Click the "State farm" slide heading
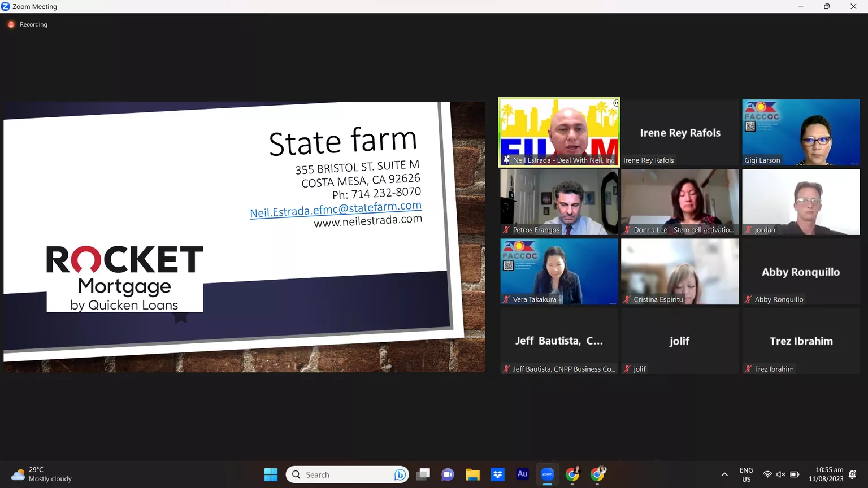The height and width of the screenshot is (488, 868). (343, 141)
